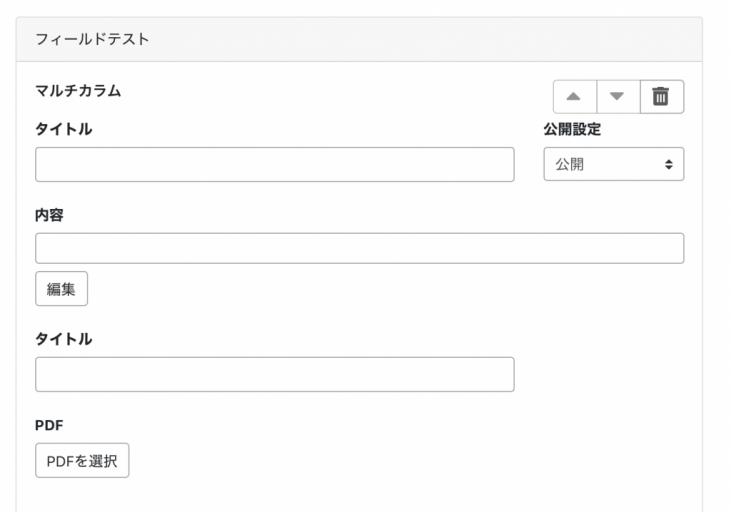The image size is (731, 512).
Task: Move the マルチカラム block down
Action: click(x=617, y=97)
